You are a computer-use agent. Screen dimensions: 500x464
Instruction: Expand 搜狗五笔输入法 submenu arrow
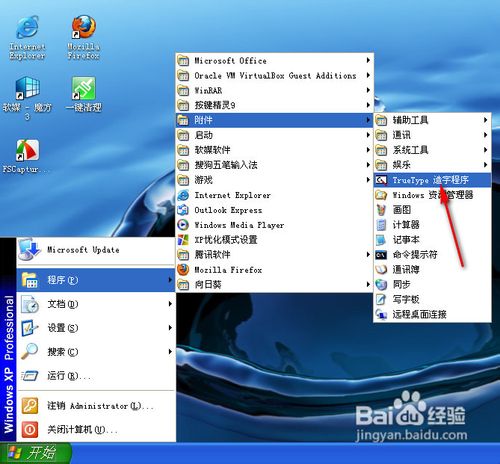point(368,165)
